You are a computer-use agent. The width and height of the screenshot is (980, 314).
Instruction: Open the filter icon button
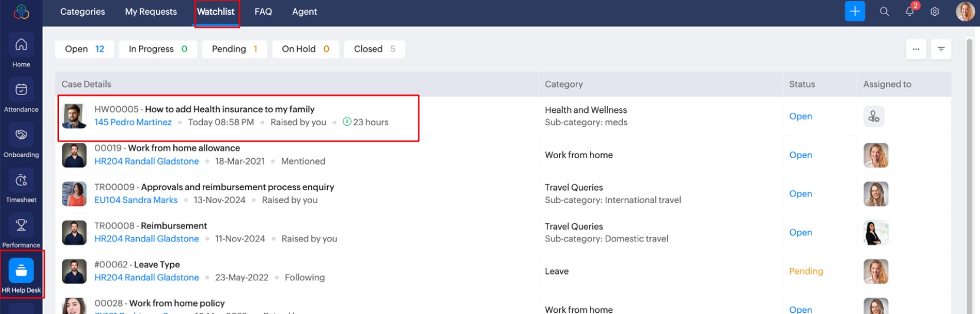[941, 49]
